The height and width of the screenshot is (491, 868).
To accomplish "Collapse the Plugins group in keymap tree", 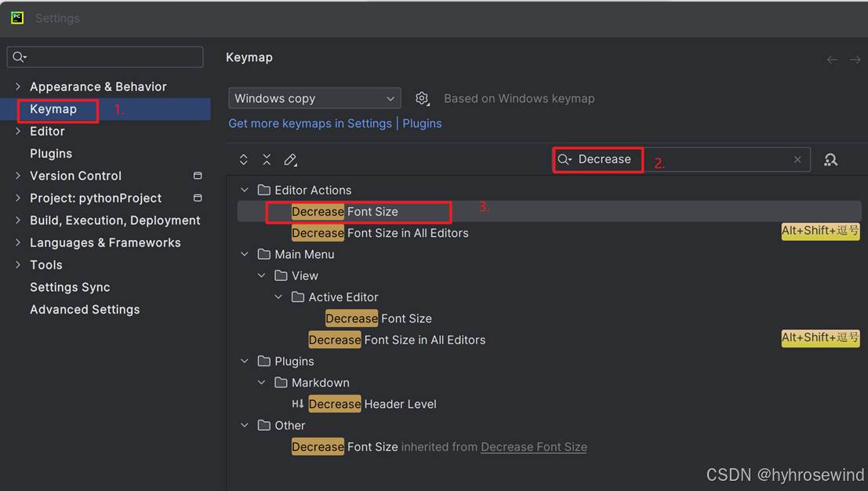I will (x=245, y=361).
